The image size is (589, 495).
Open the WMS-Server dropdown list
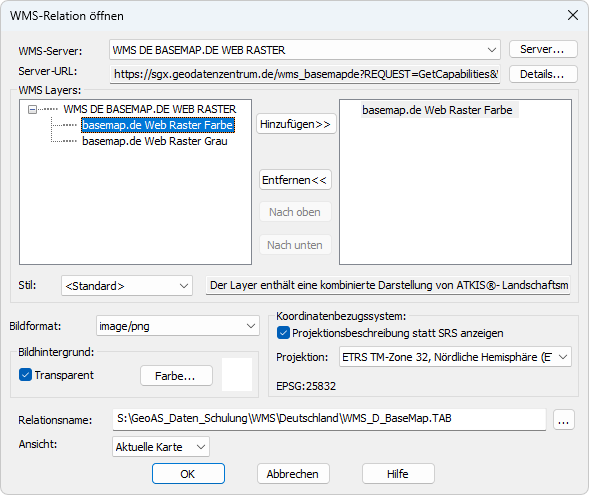point(305,50)
